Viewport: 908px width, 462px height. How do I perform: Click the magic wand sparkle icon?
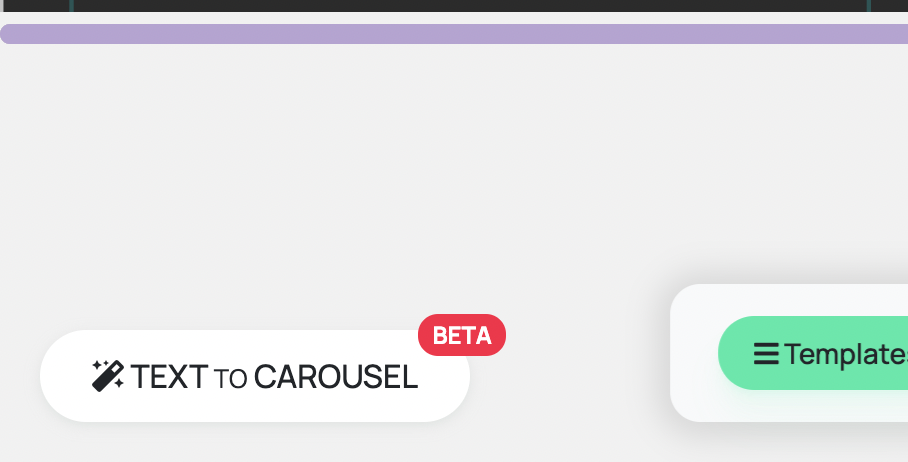point(107,376)
